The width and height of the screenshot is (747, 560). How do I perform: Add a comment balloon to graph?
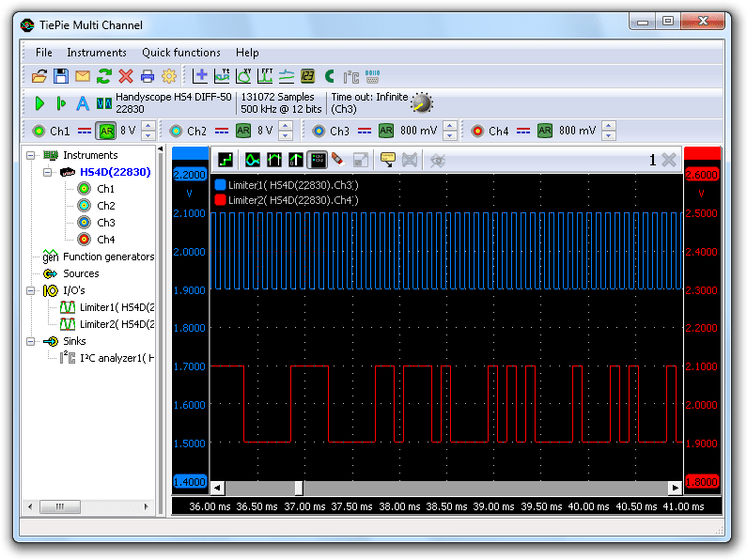click(x=388, y=160)
